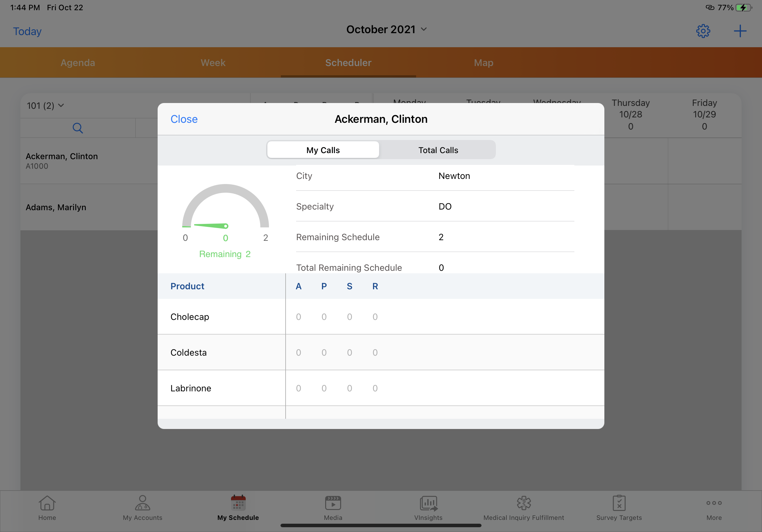Click the search magnifier icon
The width and height of the screenshot is (762, 532).
click(78, 128)
